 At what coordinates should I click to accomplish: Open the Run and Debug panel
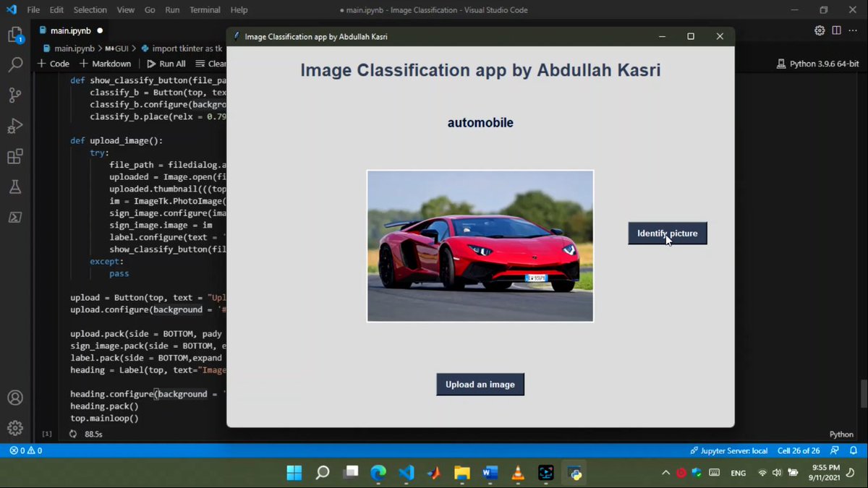15,126
